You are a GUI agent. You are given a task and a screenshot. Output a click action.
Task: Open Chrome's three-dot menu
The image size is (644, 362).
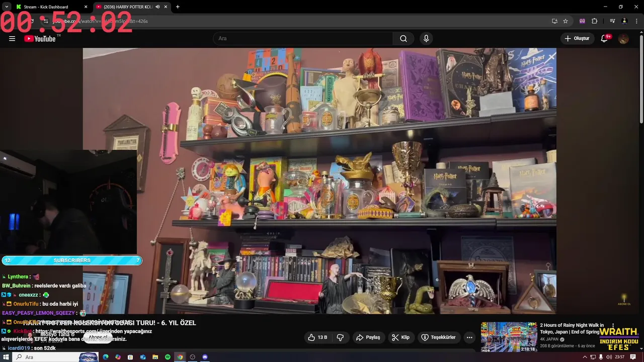636,21
